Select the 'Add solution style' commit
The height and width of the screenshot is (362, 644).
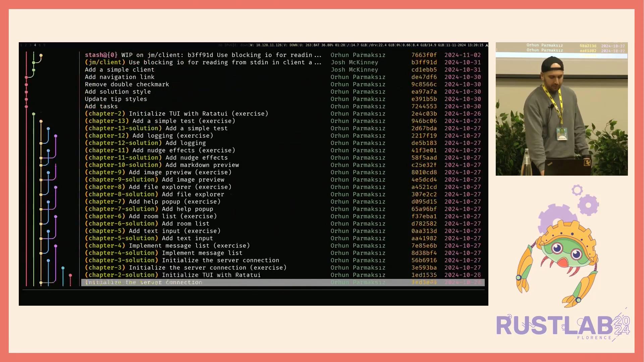pyautogui.click(x=283, y=92)
